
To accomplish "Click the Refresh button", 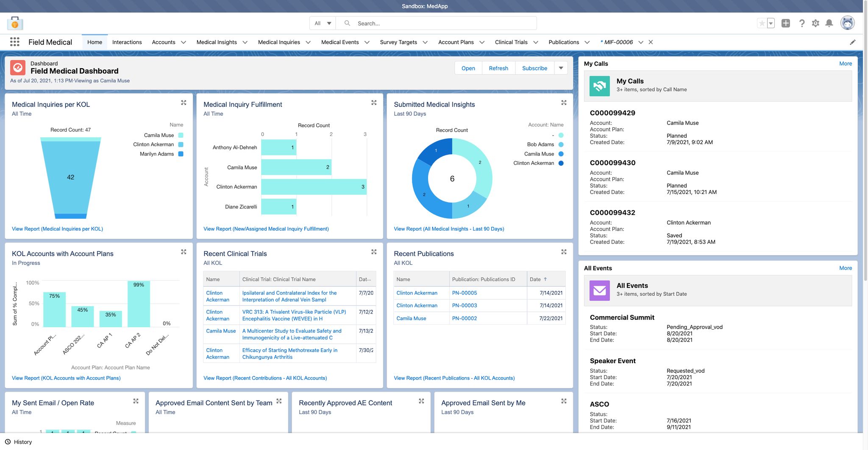I will pos(498,68).
